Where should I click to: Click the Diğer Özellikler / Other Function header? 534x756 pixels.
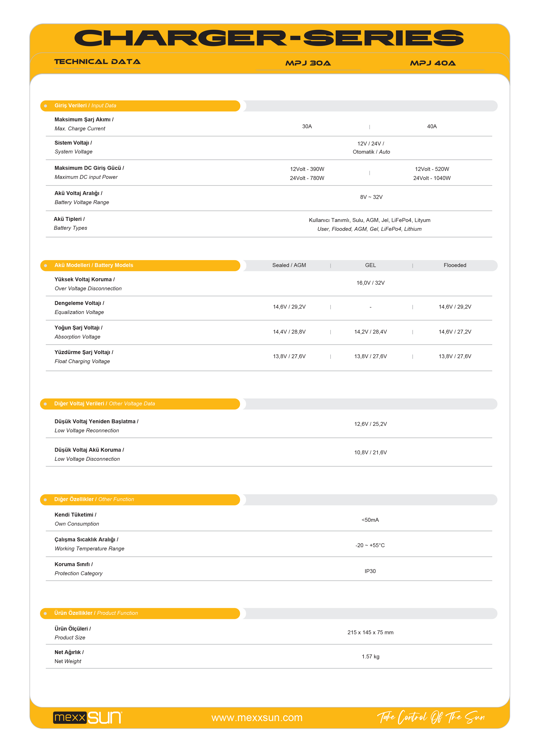click(94, 500)
